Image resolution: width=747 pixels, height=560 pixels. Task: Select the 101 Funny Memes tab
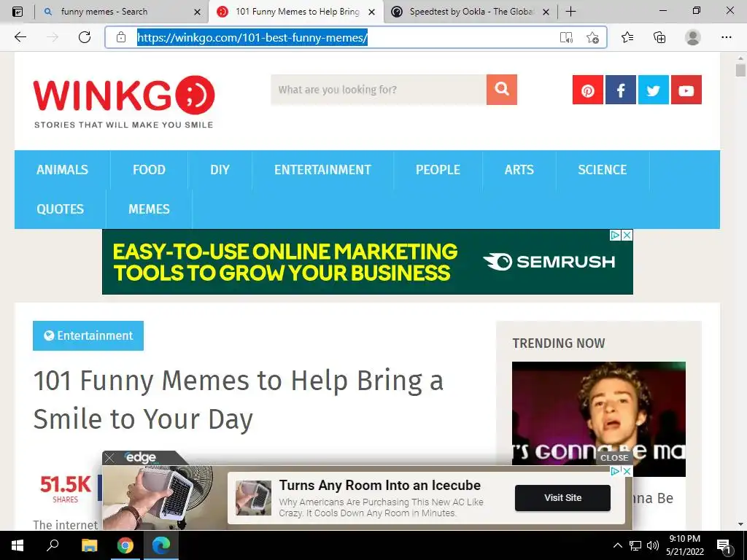point(295,12)
